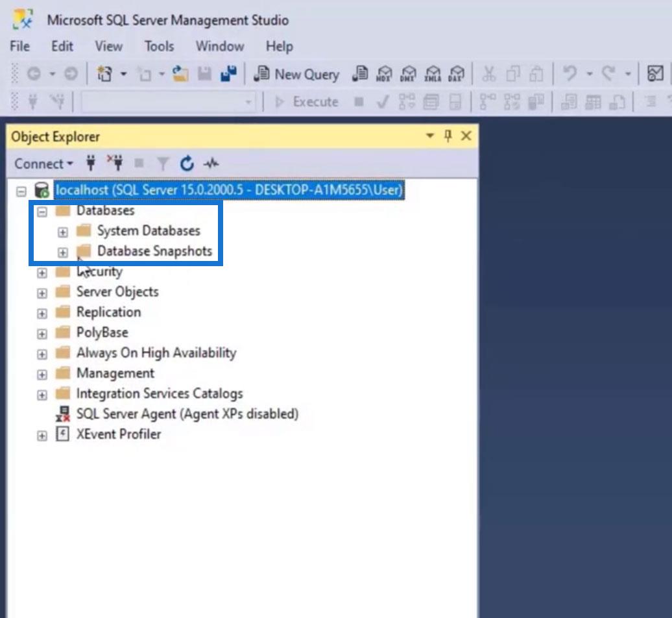Click the New Project toolbar icon

pyautogui.click(x=104, y=74)
